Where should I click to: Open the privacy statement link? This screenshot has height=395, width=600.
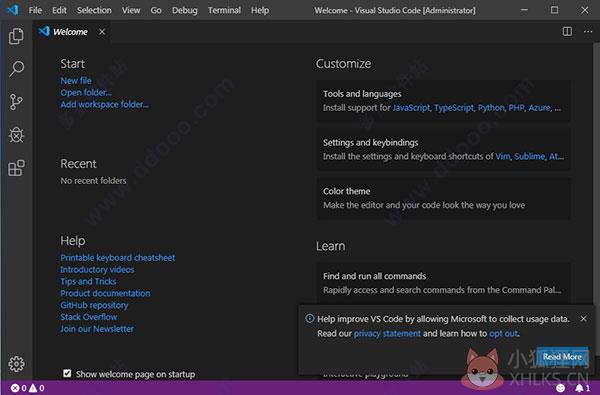(387, 333)
